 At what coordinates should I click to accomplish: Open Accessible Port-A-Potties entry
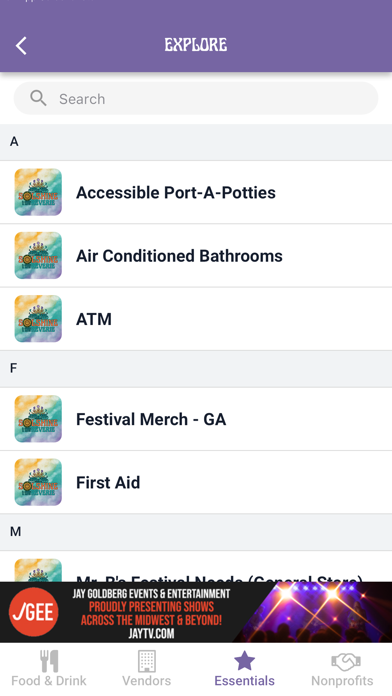coord(196,192)
